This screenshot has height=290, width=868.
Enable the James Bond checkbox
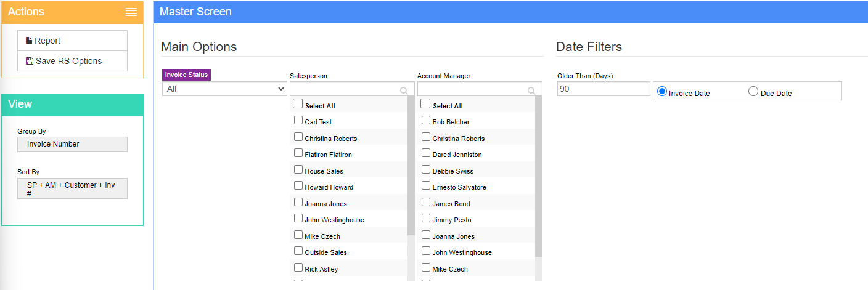click(x=426, y=202)
